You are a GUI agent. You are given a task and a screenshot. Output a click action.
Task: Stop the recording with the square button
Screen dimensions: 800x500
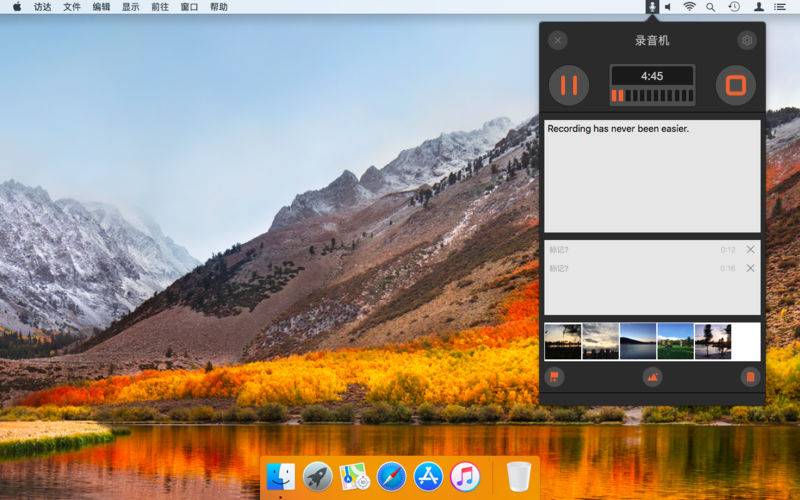click(x=736, y=85)
